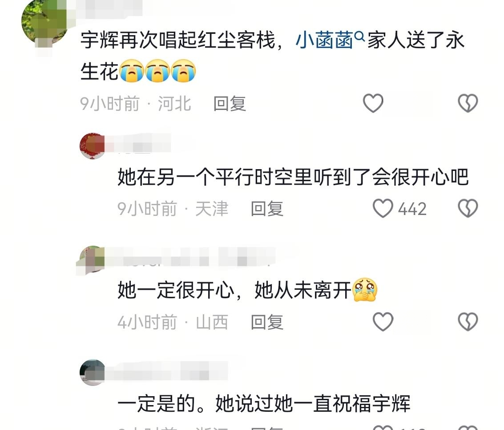The height and width of the screenshot is (430, 504).
Task: Like the Hebei comment about 红尘客栈
Action: click(373, 103)
